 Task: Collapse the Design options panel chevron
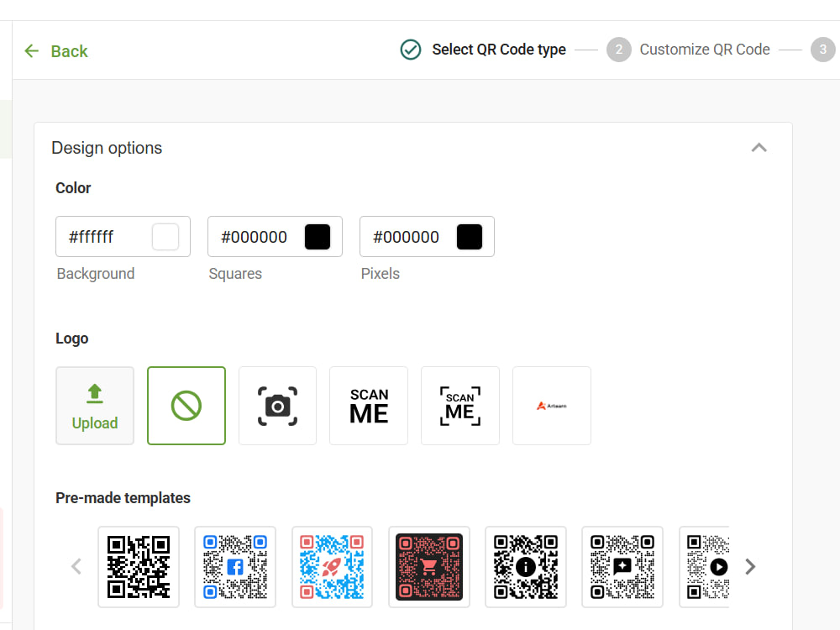point(759,147)
